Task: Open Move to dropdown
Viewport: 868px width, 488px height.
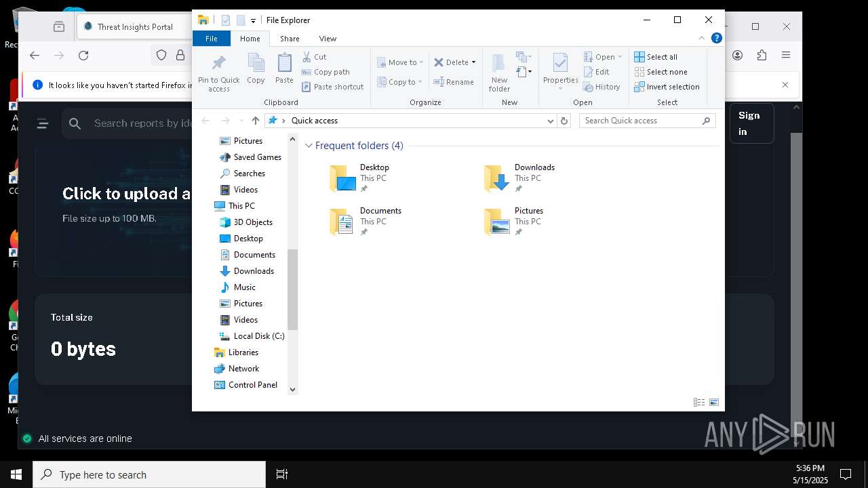Action: coord(400,62)
